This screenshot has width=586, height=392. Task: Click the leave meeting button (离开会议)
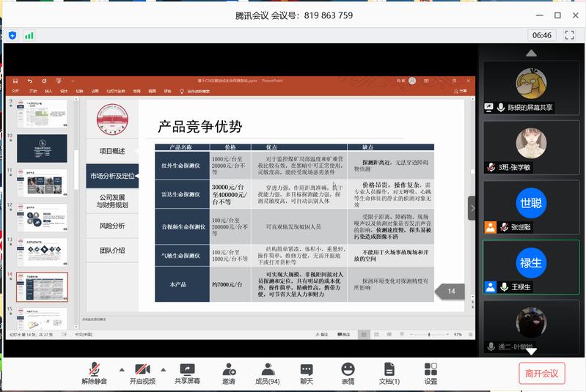[542, 373]
